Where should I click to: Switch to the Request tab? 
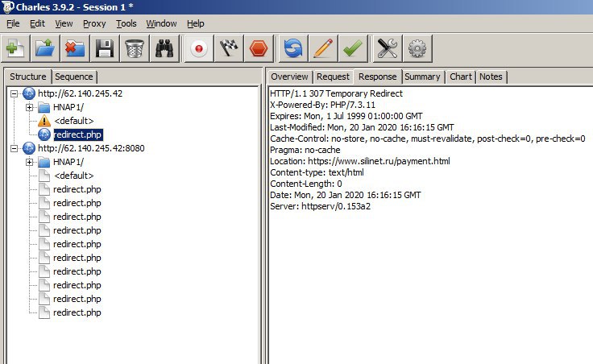tap(333, 77)
